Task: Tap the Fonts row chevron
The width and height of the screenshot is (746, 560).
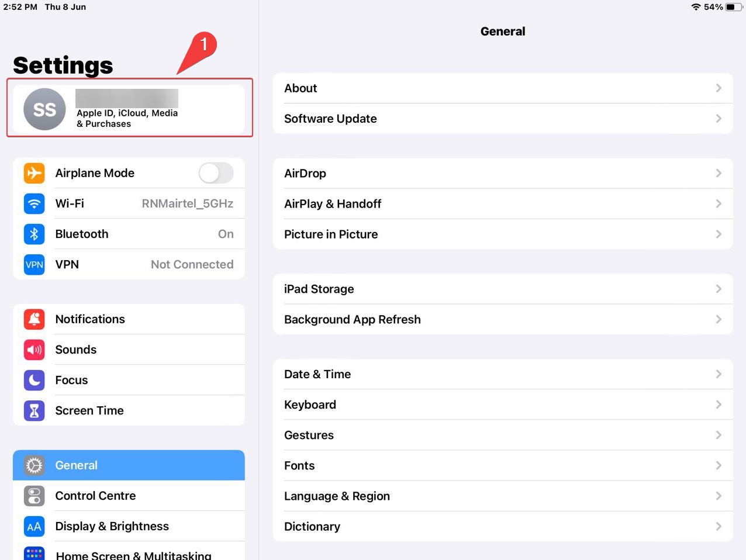Action: [719, 466]
